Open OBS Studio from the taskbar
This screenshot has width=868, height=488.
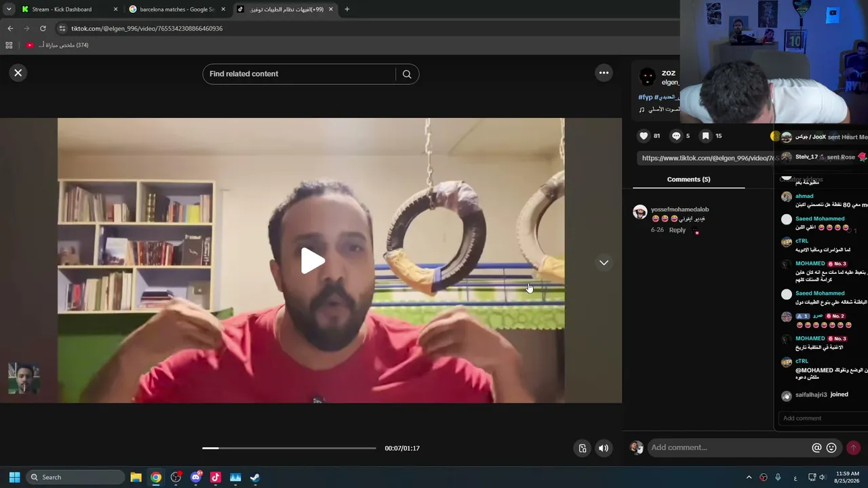[x=176, y=477]
